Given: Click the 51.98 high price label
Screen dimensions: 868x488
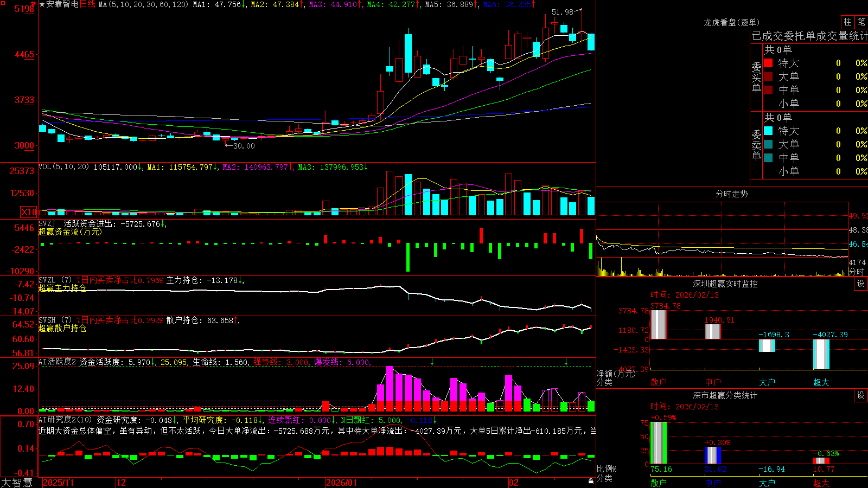Looking at the screenshot, I should click(563, 12).
